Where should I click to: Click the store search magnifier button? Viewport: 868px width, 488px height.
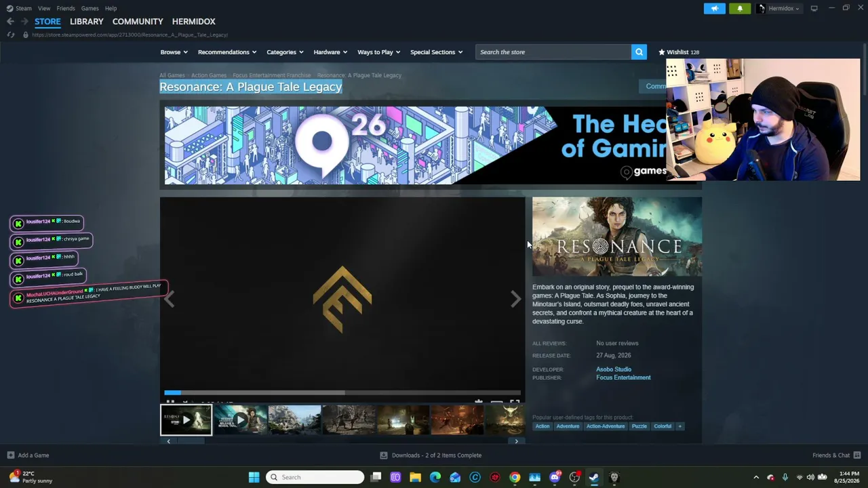(639, 52)
